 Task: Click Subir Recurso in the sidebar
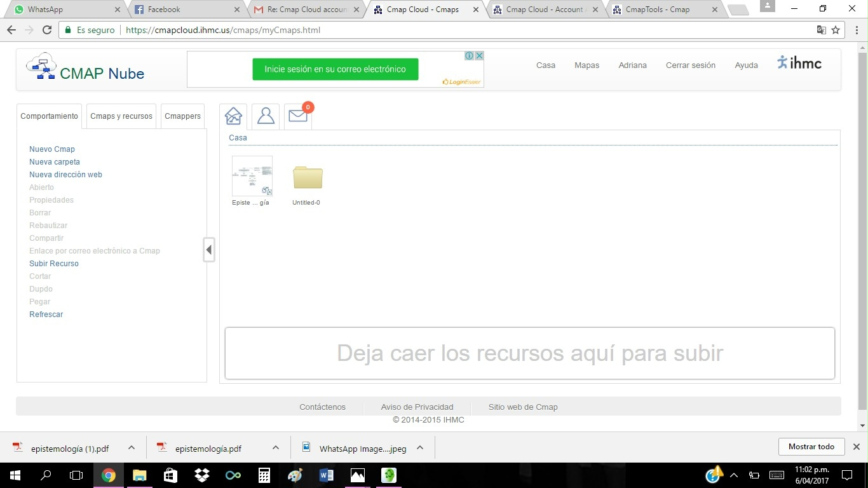tap(54, 264)
